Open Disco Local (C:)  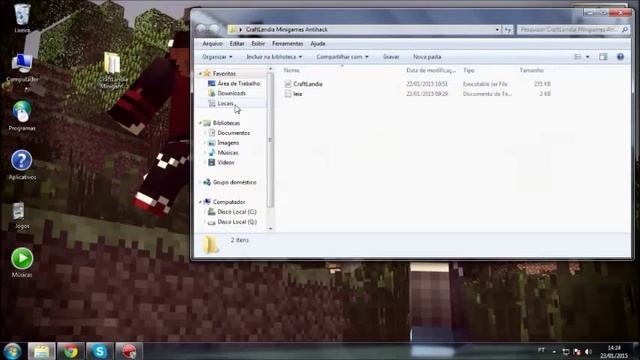[237, 212]
